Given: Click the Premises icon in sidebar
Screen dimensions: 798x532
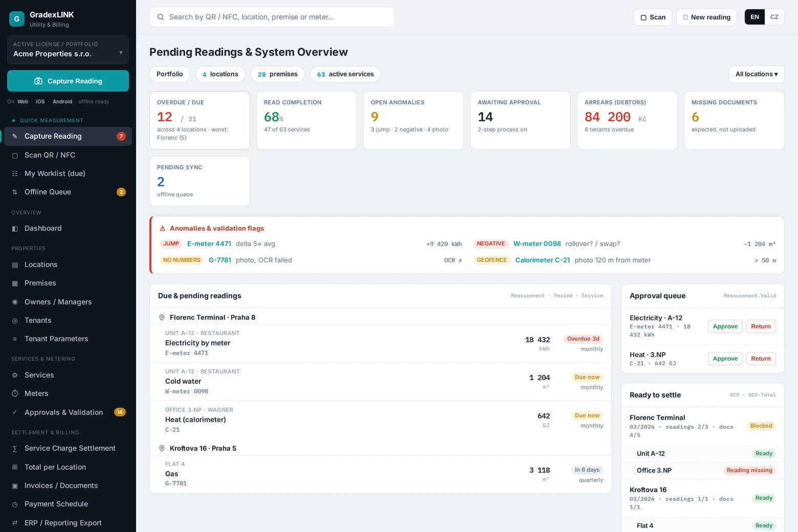Looking at the screenshot, I should click(x=15, y=283).
